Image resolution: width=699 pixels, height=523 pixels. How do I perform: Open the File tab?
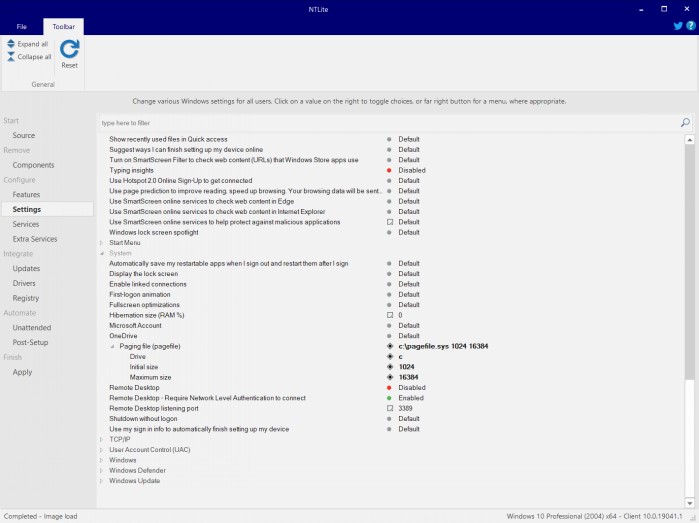pos(21,26)
